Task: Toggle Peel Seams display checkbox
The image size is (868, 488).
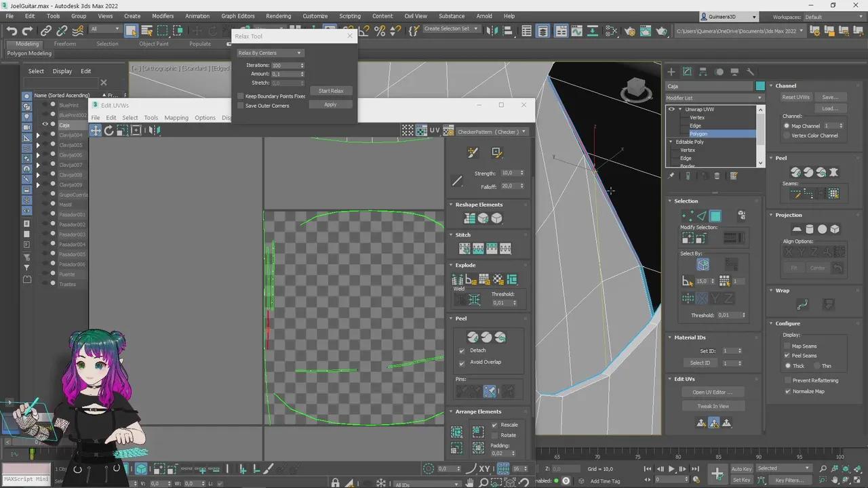Action: click(787, 355)
